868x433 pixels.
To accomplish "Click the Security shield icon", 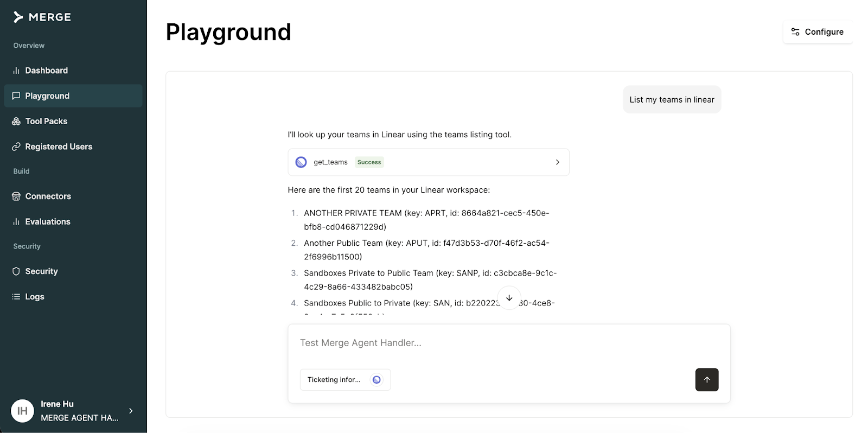I will coord(16,271).
